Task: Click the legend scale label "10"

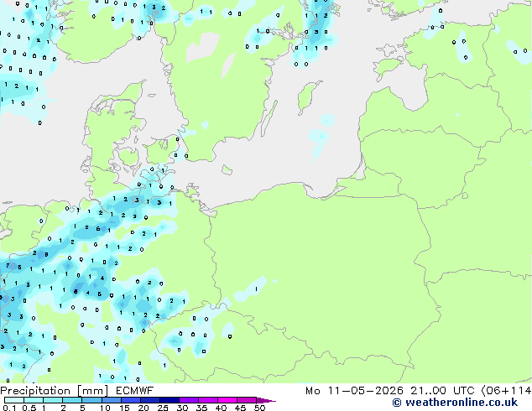Action: pyautogui.click(x=105, y=408)
